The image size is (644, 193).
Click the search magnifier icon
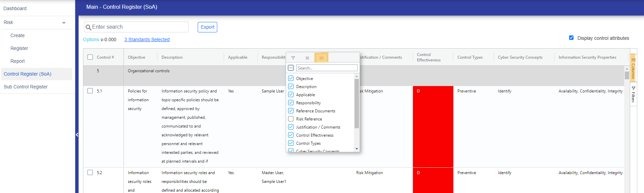pyautogui.click(x=88, y=27)
